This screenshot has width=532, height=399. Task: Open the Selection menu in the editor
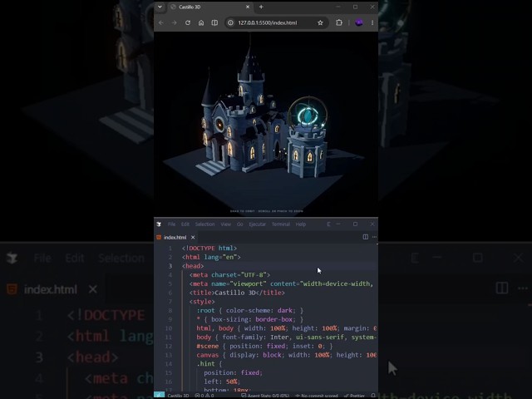[x=205, y=224]
